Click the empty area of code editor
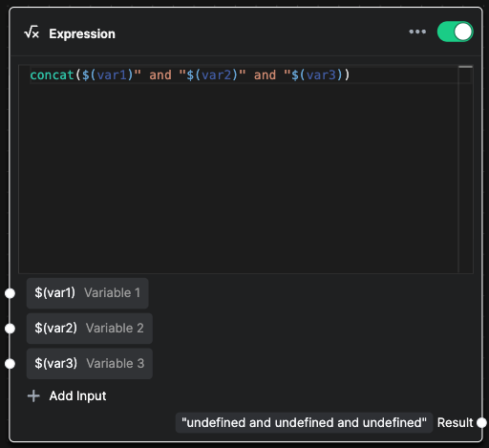 [x=239, y=179]
